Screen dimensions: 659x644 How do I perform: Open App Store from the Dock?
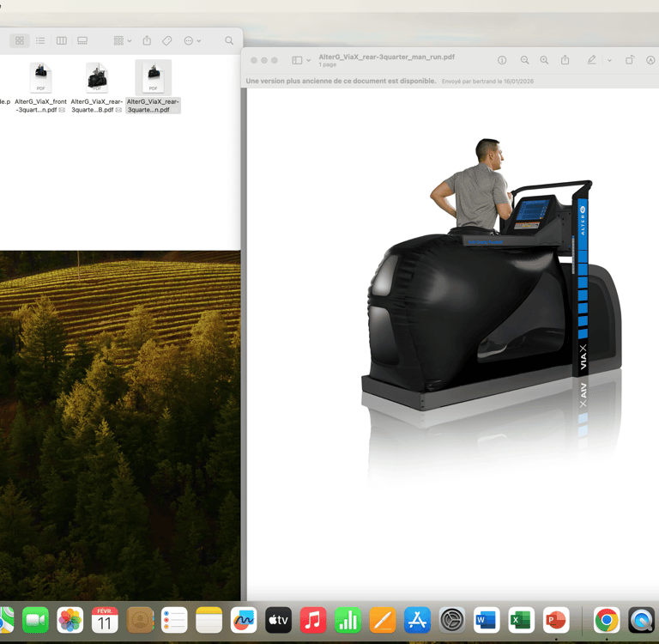(x=417, y=620)
